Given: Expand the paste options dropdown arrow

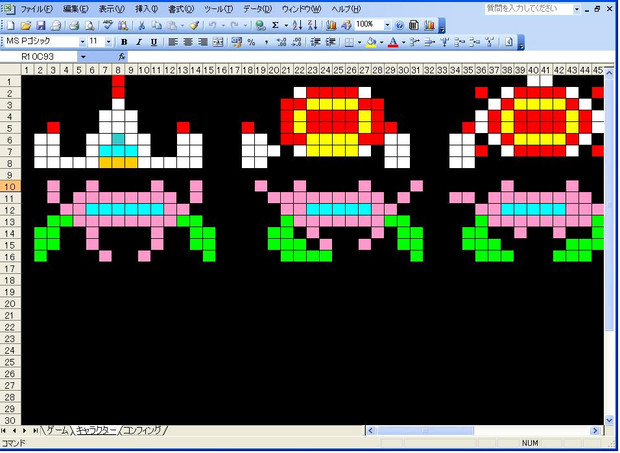Looking at the screenshot, I should 182,26.
